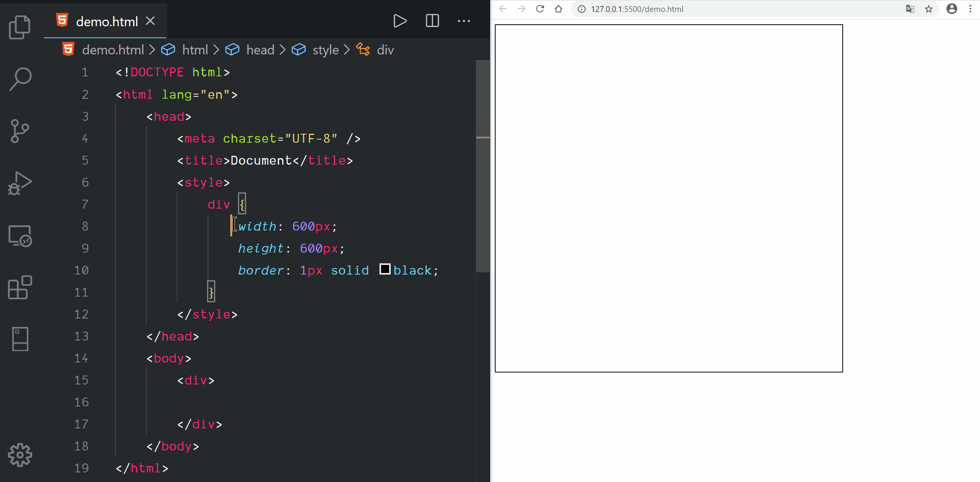980x482 pixels.
Task: Open the Remote Explorer view
Action: click(20, 236)
